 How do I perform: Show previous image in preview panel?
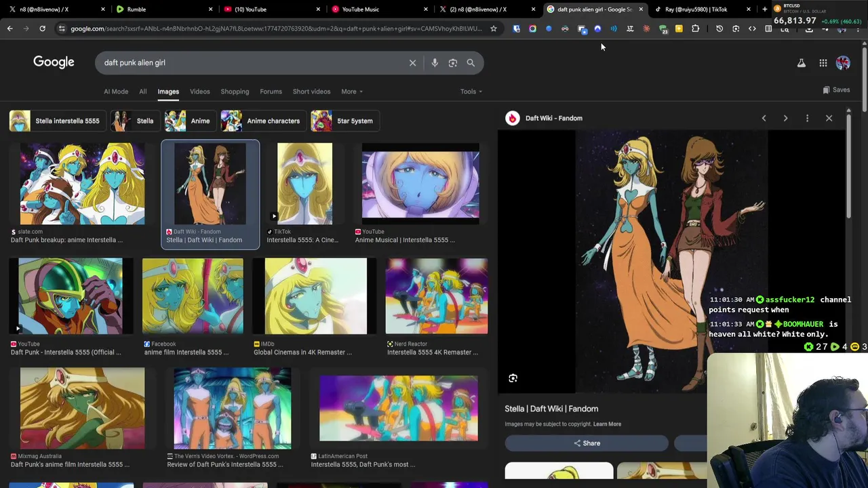(764, 118)
